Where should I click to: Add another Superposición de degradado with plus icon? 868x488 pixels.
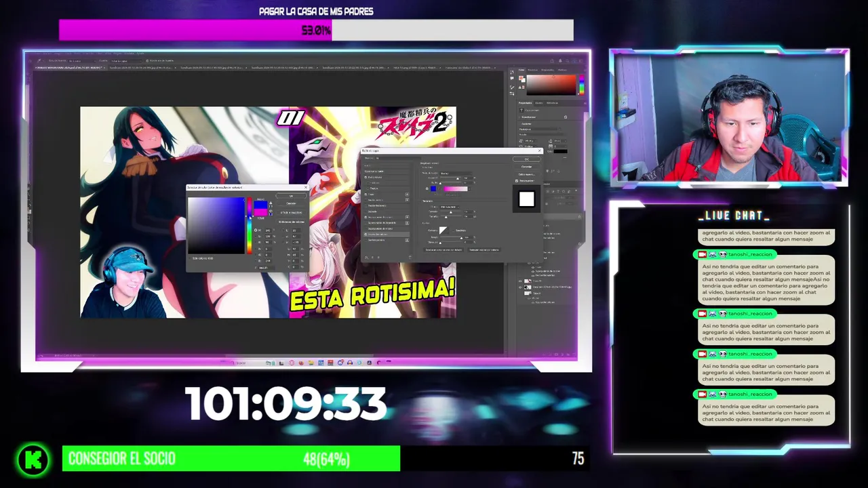(407, 223)
